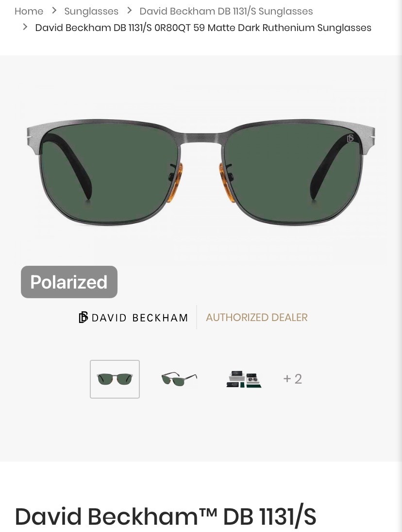Screen dimensions: 402x532
Task: Show the +2 more images
Action: click(x=292, y=379)
